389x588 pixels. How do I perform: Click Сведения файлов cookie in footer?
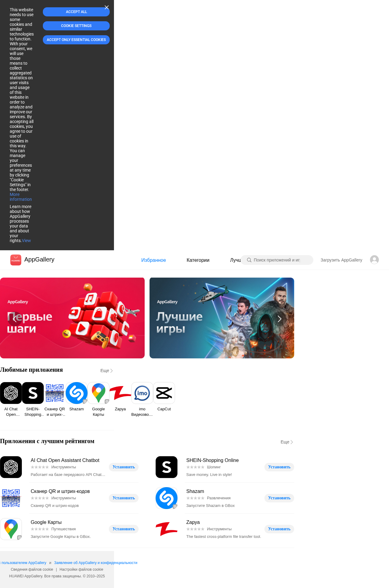coord(32,569)
